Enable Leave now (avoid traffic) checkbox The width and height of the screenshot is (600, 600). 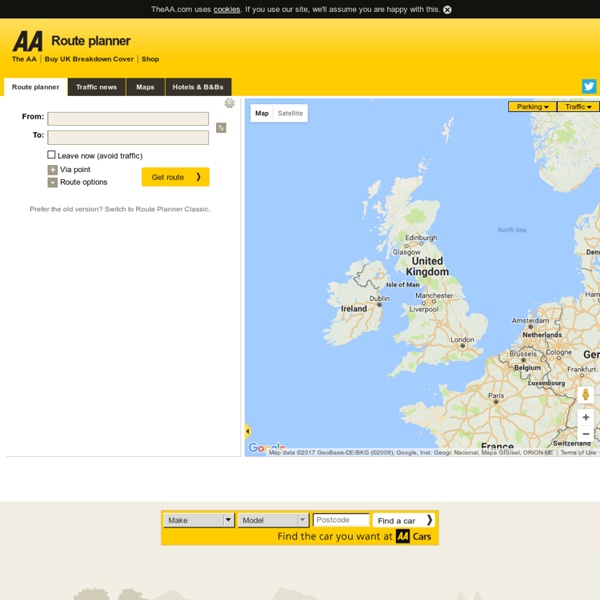(x=52, y=155)
